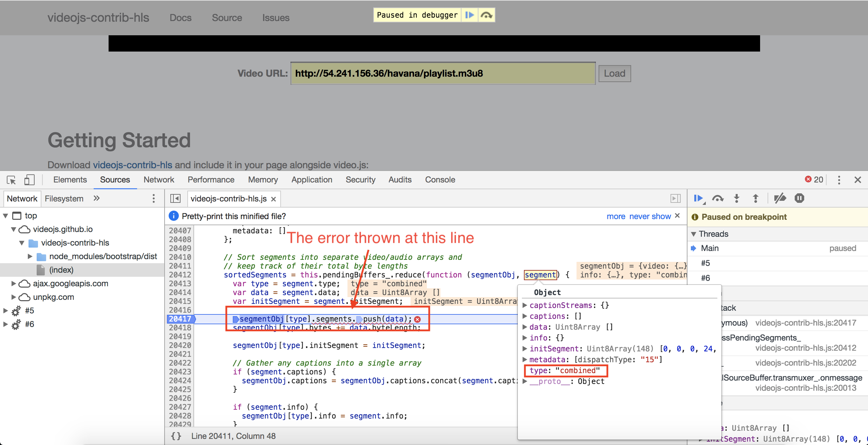The height and width of the screenshot is (445, 868).
Task: Resume script execution in debugger sidebar
Action: click(698, 198)
